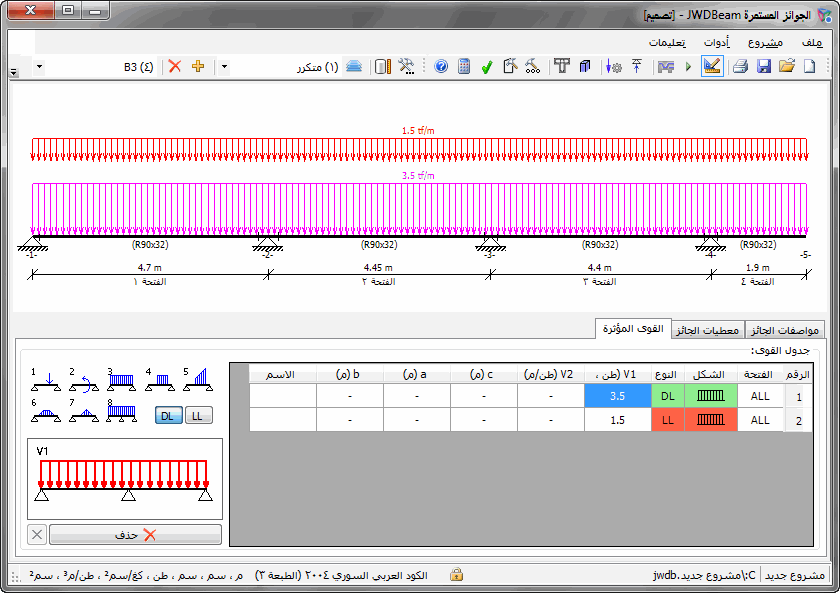Click the print icon in toolbar
The height and width of the screenshot is (593, 840).
point(741,67)
